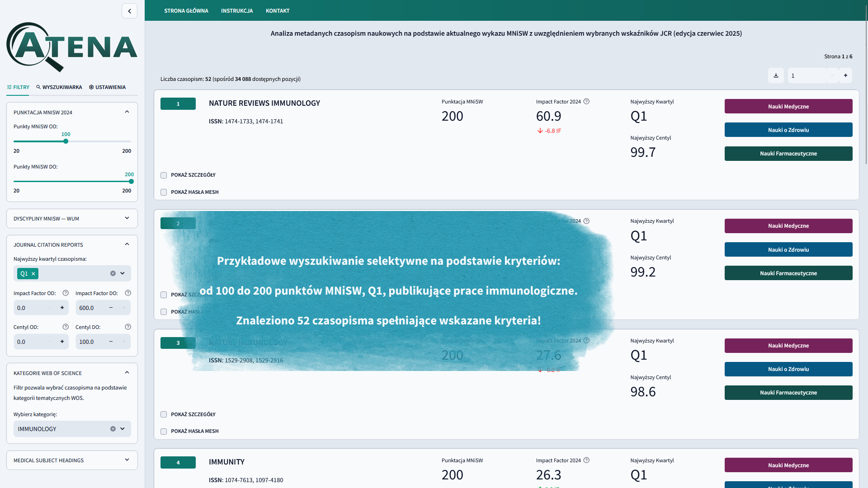This screenshot has width=868, height=488.
Task: Click Nauki Medyczne for Immunity
Action: coord(788,465)
